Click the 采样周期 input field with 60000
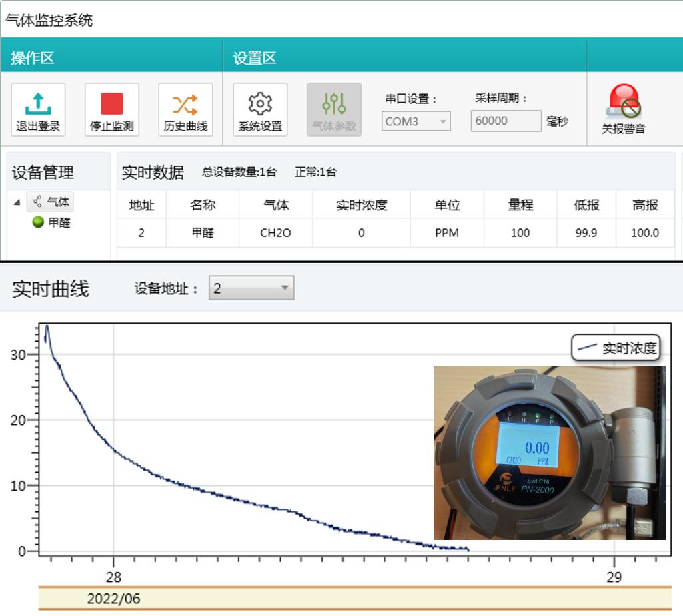This screenshot has width=683, height=616. tap(506, 121)
